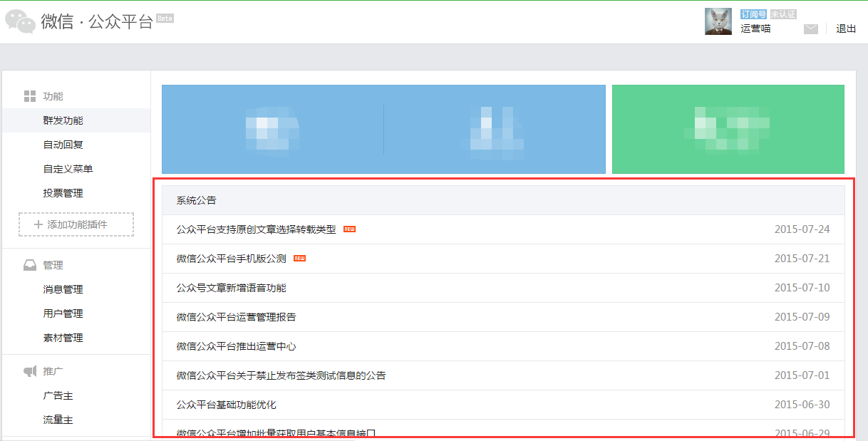Viewport: 868px width, 441px height.
Task: Select 流量主 in the sidebar
Action: point(58,420)
